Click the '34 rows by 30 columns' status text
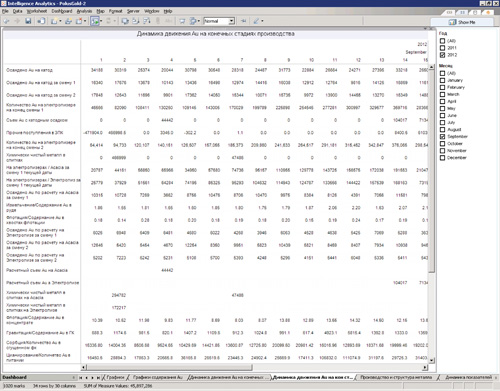Screen dimensions: 500x391 click(54, 386)
